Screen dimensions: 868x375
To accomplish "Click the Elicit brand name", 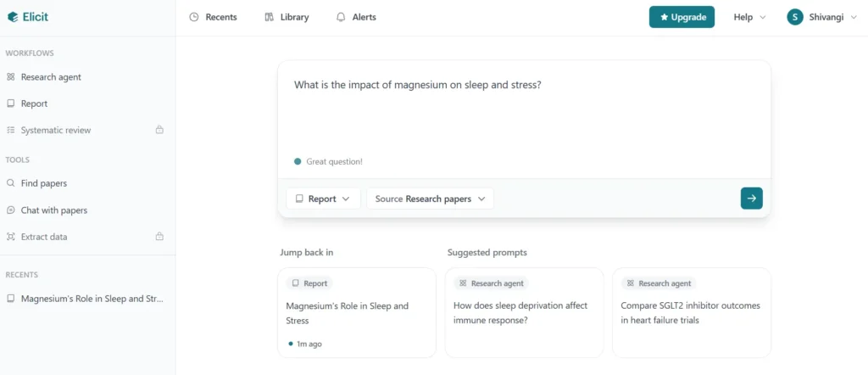I will click(x=36, y=17).
